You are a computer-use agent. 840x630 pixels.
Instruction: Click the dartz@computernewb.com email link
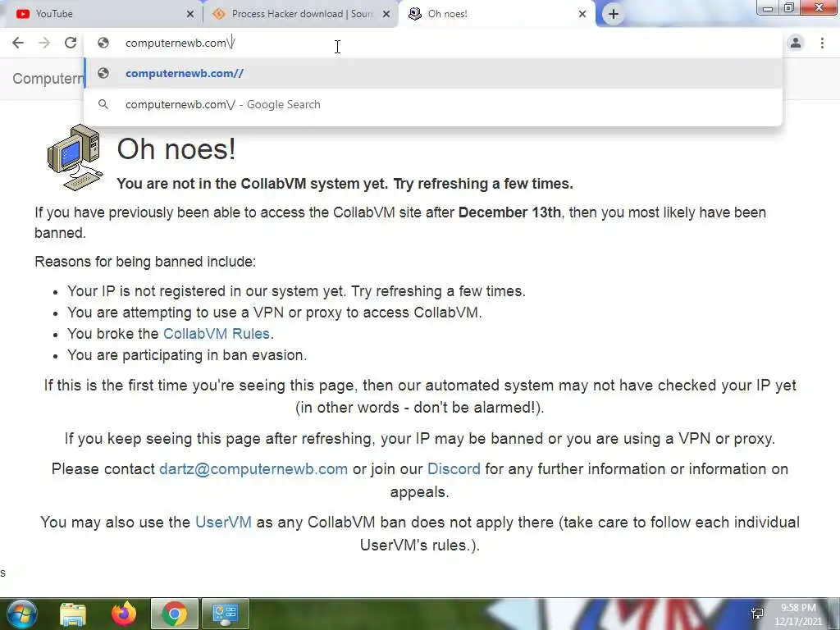click(x=253, y=469)
